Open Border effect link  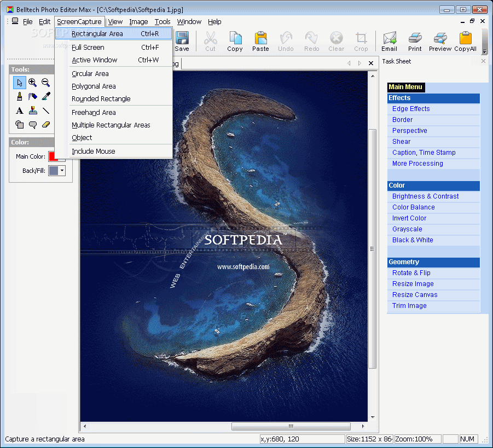(403, 120)
